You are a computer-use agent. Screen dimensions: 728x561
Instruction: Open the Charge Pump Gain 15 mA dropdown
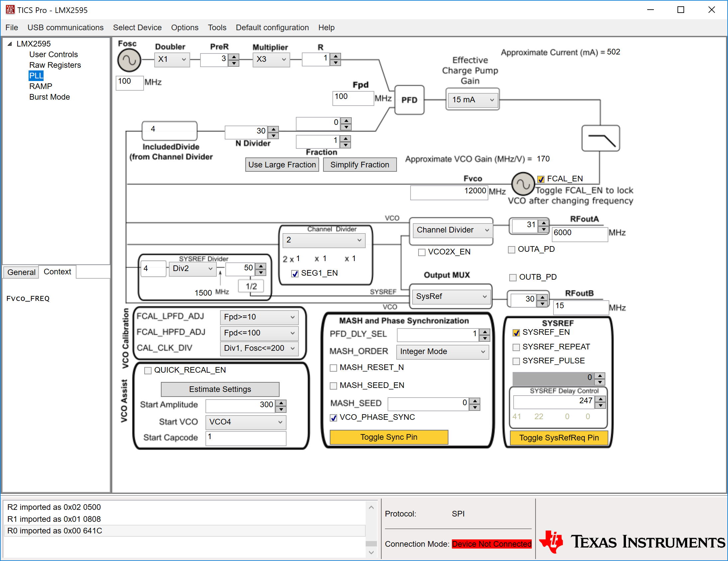[472, 100]
